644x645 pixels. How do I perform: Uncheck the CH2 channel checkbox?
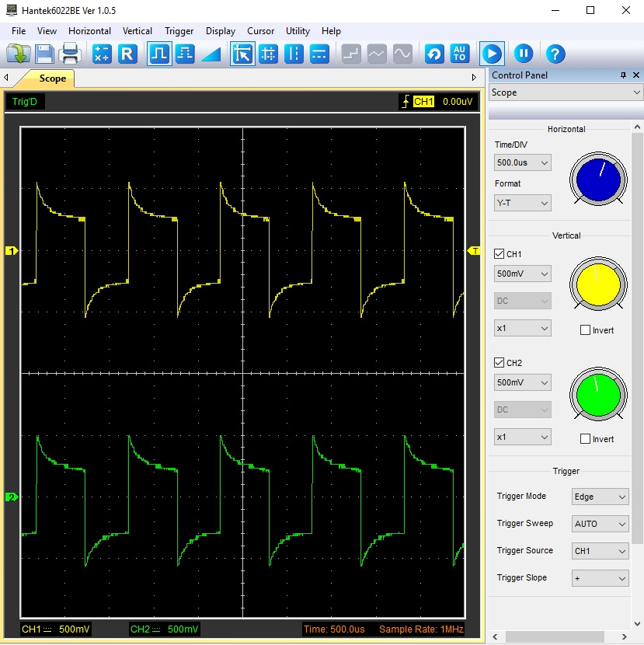pyautogui.click(x=500, y=362)
